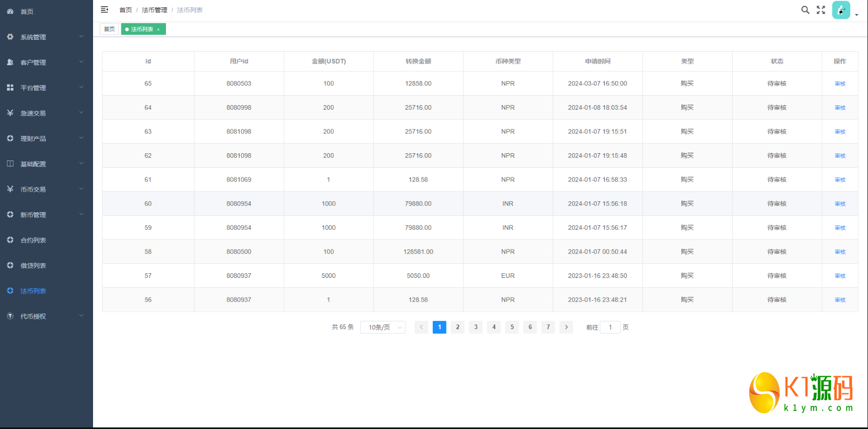Switch to the 法币列表 tab
868x429 pixels.
(x=143, y=29)
